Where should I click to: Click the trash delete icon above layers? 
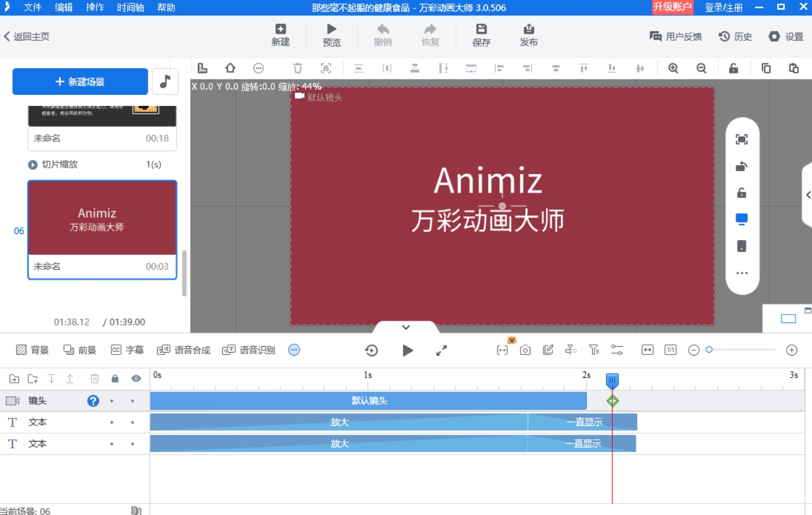point(94,379)
